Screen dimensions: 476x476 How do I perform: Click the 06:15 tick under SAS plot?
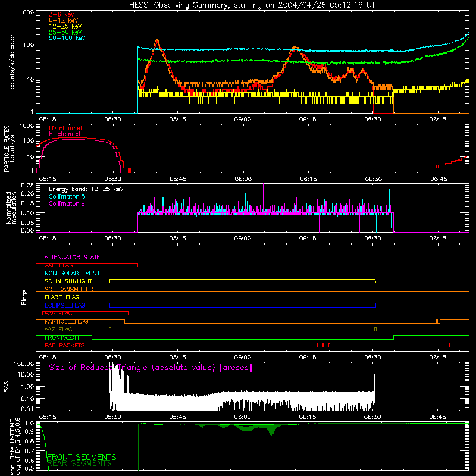click(x=308, y=417)
